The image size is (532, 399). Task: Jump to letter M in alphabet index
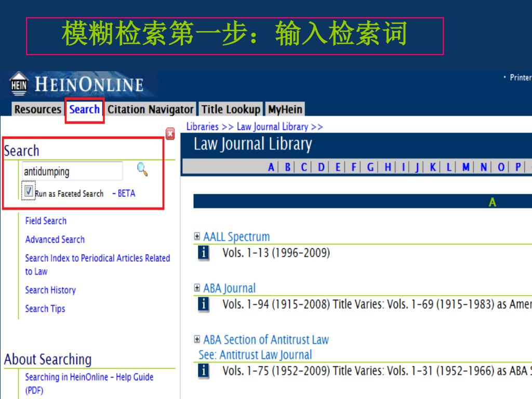[x=466, y=167]
